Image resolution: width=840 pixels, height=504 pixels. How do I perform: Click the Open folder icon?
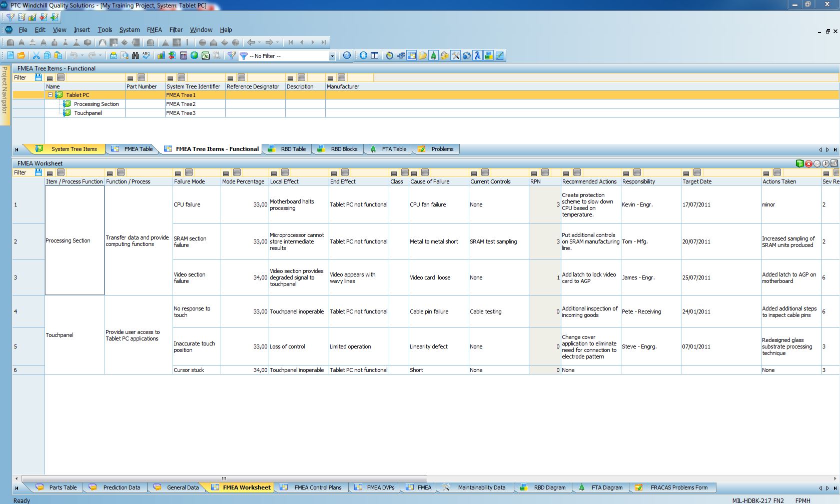[21, 55]
